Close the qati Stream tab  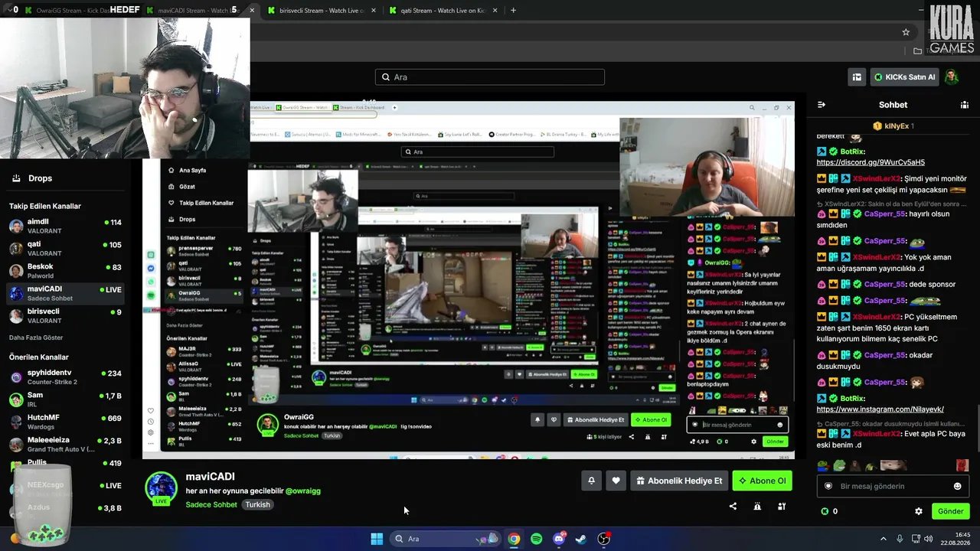495,11
